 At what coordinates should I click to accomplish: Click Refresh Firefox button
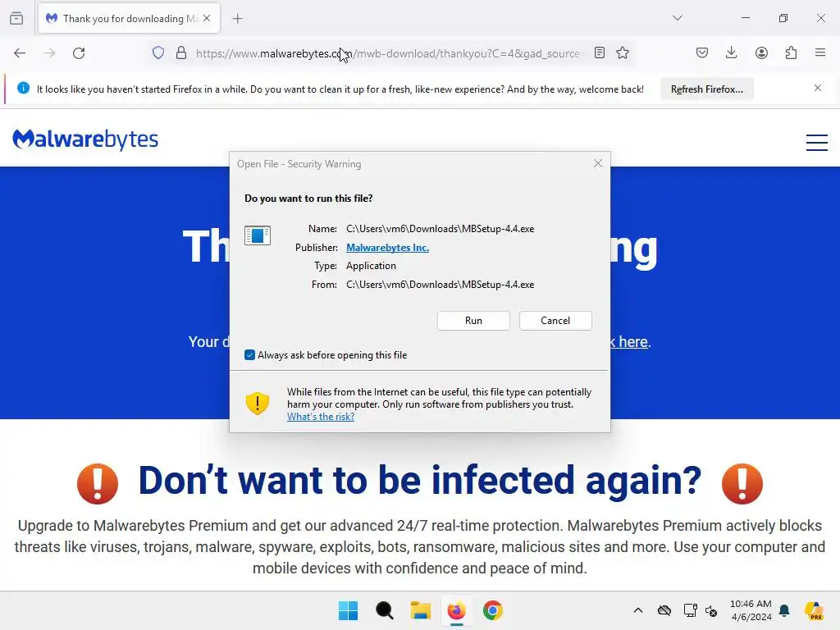coord(706,89)
